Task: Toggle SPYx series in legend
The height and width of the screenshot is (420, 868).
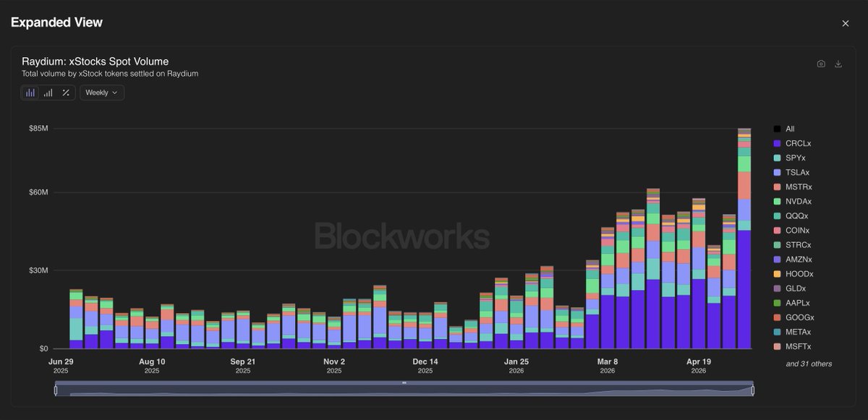Action: (x=790, y=158)
